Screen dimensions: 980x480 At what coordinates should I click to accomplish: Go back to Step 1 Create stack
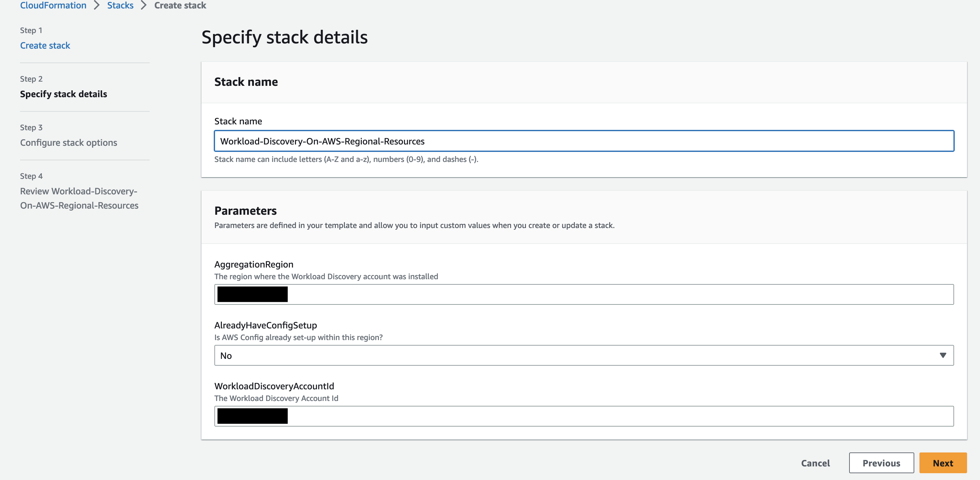[45, 45]
